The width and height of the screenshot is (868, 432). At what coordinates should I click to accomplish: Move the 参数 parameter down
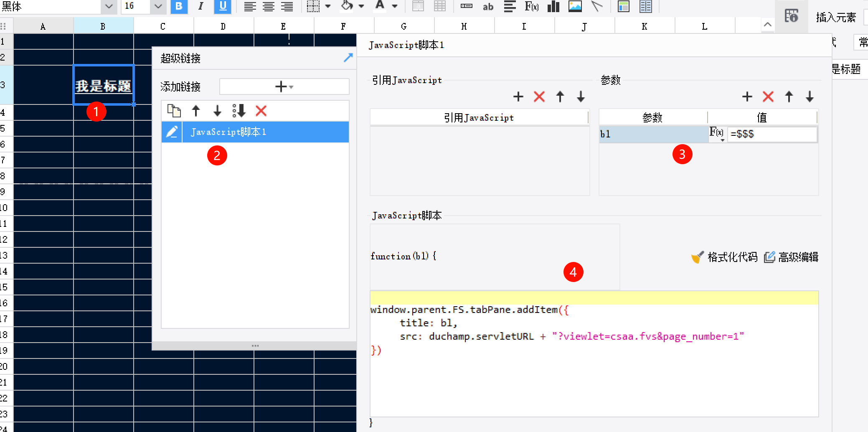[x=810, y=97]
